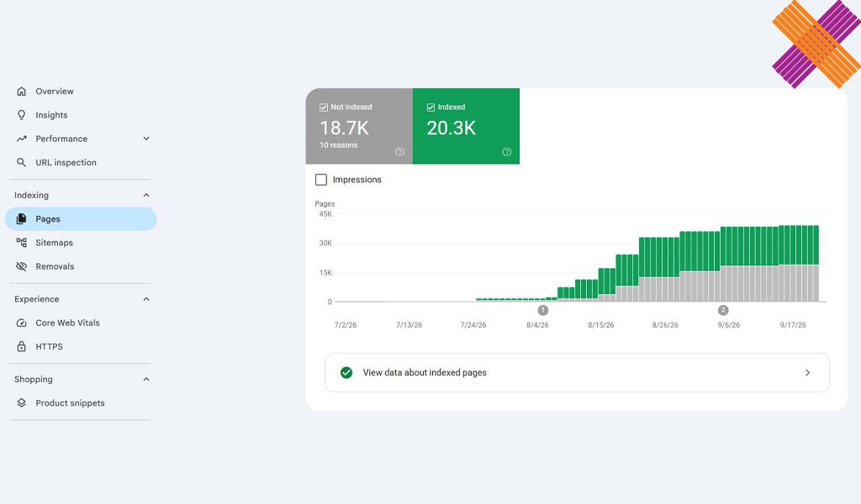Click the Overview home icon

21,91
